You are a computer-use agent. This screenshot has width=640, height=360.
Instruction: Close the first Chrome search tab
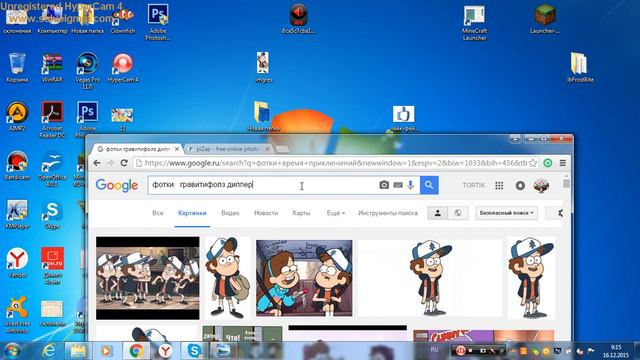pyautogui.click(x=177, y=149)
